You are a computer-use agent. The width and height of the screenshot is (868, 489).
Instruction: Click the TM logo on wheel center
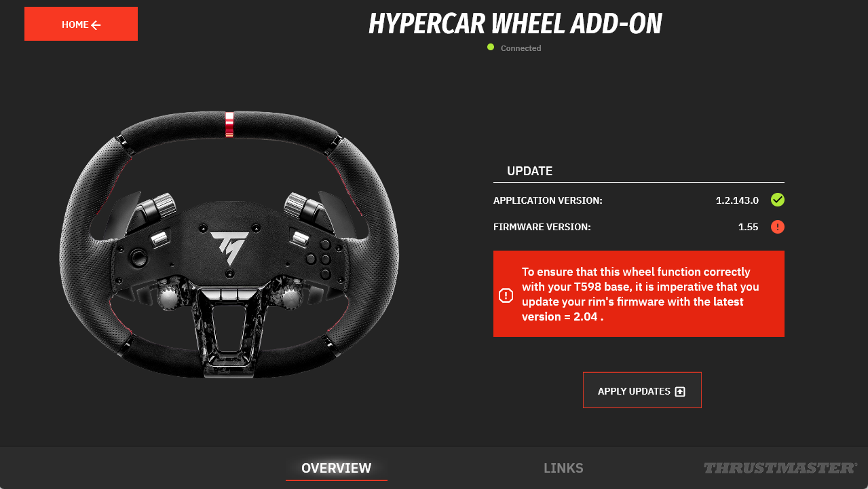(x=229, y=247)
